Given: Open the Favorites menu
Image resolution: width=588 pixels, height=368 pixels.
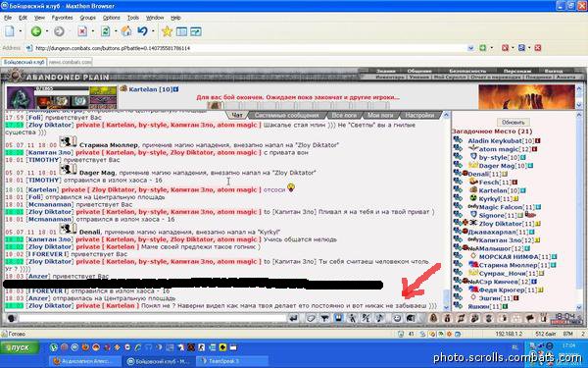Looking at the screenshot, I should pos(63,18).
